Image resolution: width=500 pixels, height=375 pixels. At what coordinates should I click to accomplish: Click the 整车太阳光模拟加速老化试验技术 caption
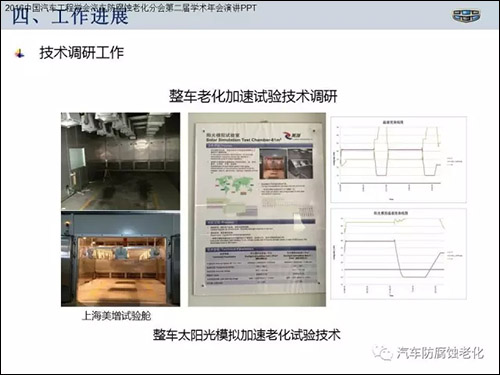[x=246, y=335]
